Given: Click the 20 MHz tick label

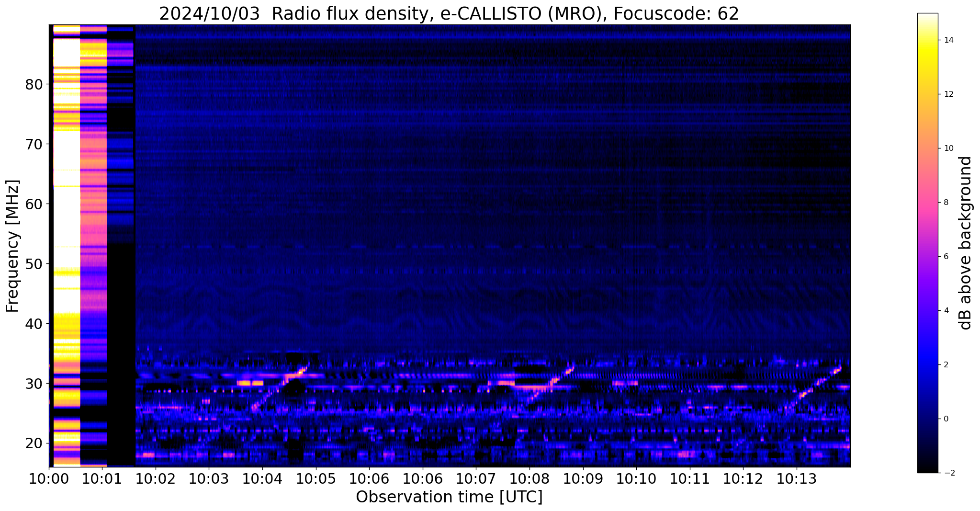Looking at the screenshot, I should pos(34,443).
